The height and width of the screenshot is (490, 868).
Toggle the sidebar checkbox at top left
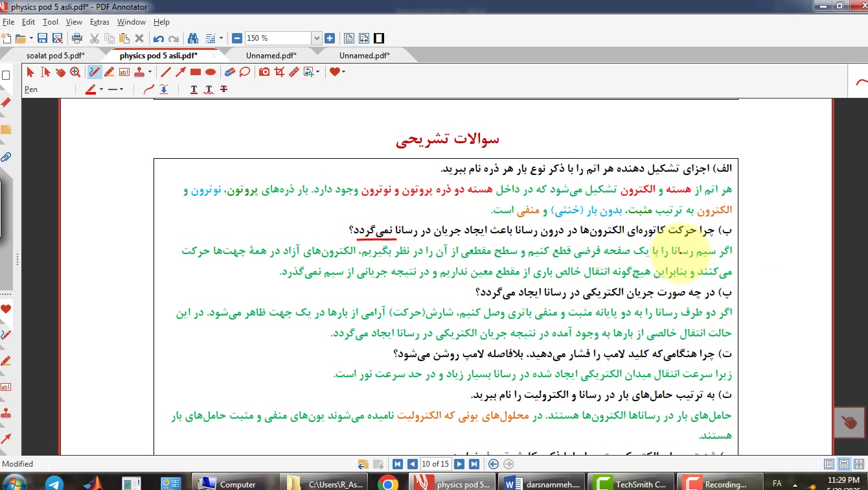(x=6, y=75)
